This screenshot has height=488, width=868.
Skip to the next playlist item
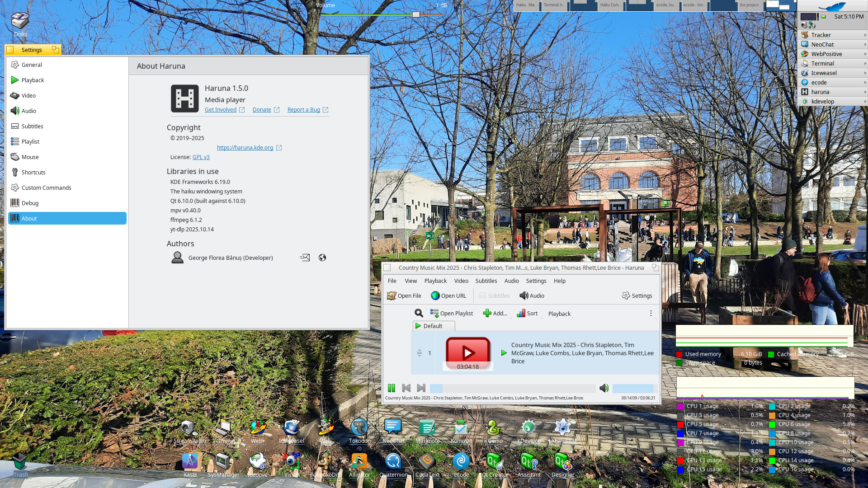421,388
